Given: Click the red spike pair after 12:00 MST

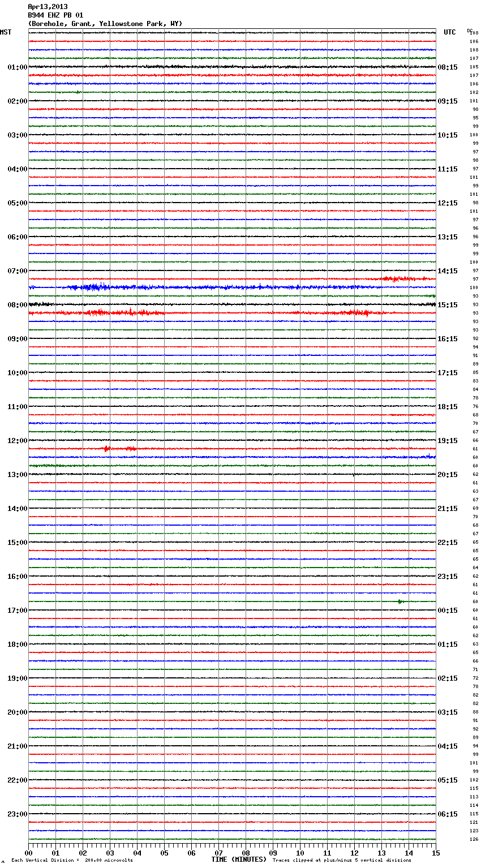Looking at the screenshot, I should [119, 449].
